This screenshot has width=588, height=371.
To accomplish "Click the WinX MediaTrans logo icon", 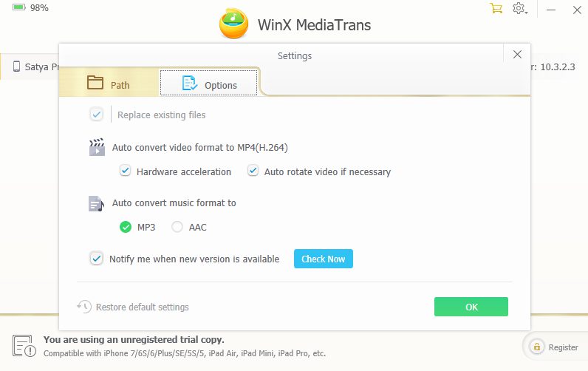I will pyautogui.click(x=233, y=24).
